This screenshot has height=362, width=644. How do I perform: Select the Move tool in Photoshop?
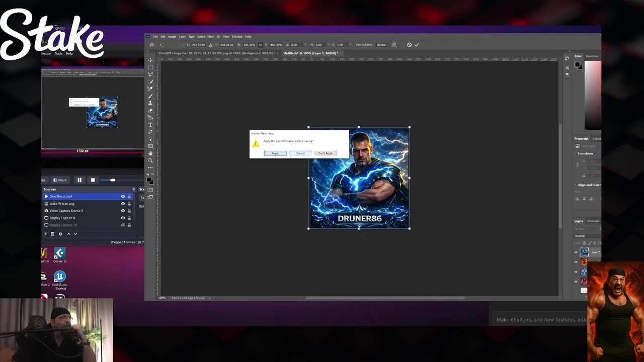tap(150, 60)
